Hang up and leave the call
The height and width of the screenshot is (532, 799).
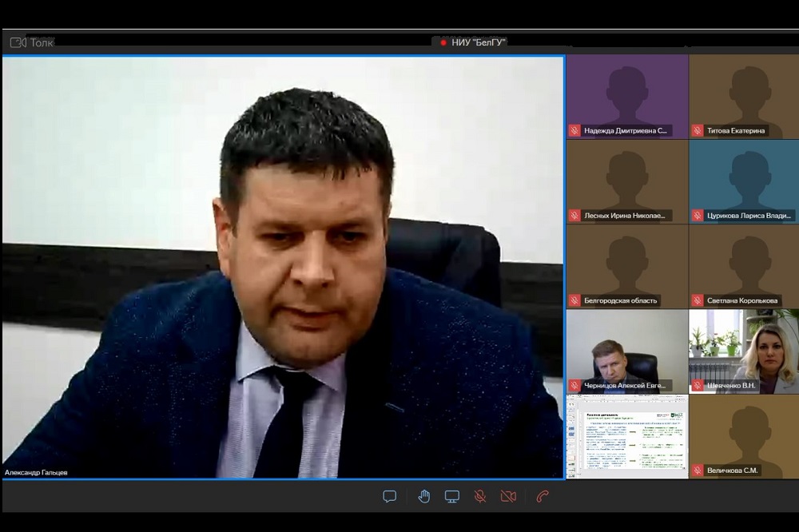(x=543, y=496)
